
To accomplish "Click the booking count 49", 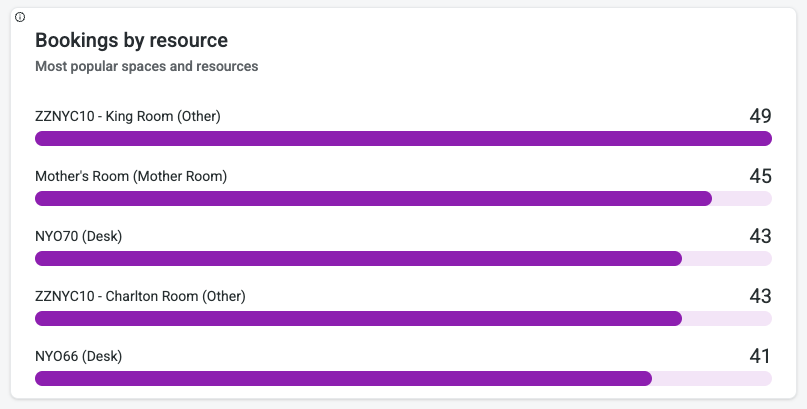I will point(760,116).
